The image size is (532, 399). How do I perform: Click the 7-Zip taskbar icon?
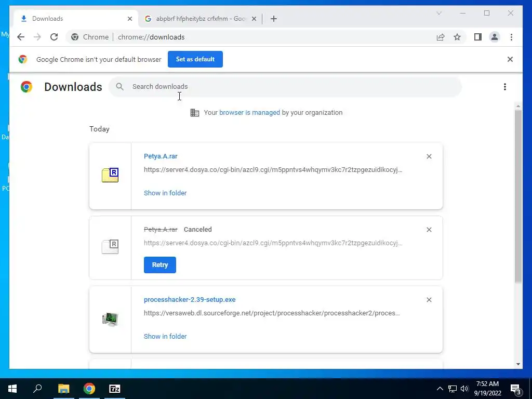click(115, 389)
